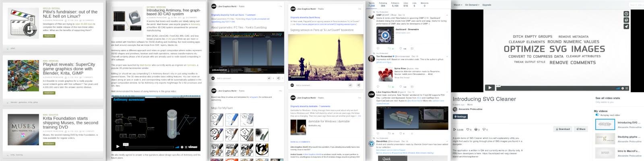Screen dimensions: 644x161
Task: Enter fullscreen on SVG Cleaner video
Action: click(x=627, y=88)
